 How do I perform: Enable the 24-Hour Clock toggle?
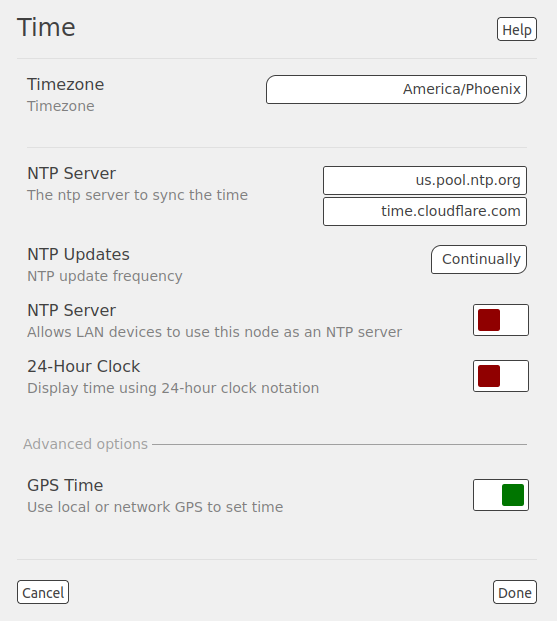click(x=501, y=376)
